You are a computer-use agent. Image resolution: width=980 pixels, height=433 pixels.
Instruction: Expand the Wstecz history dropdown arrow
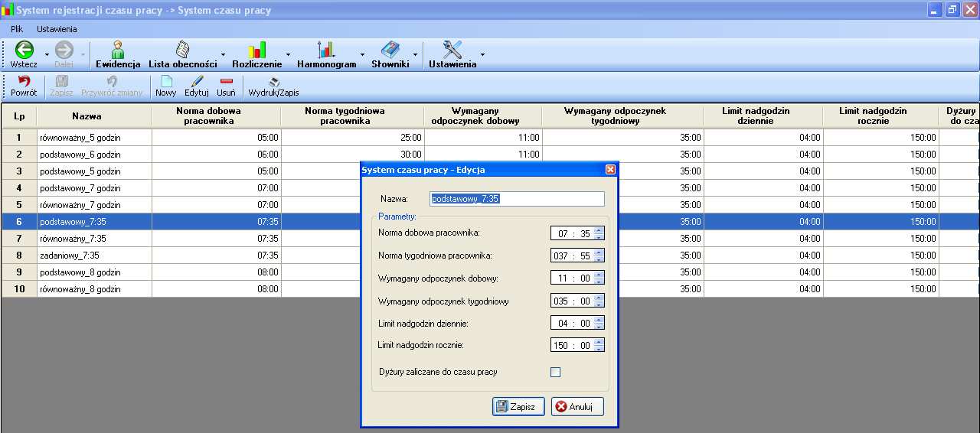[x=47, y=55]
